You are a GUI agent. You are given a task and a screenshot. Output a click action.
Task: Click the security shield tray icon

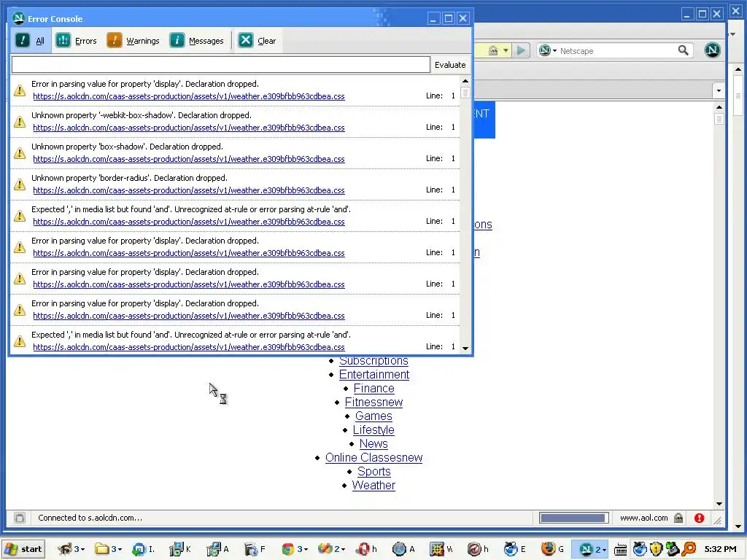(657, 549)
